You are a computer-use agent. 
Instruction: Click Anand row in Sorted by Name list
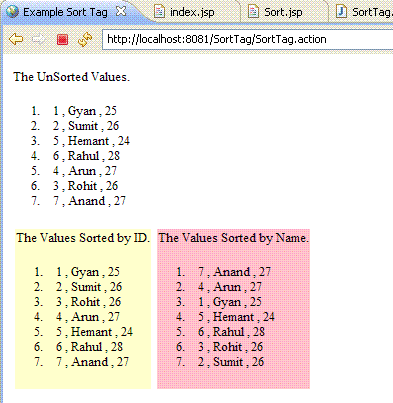[234, 272]
